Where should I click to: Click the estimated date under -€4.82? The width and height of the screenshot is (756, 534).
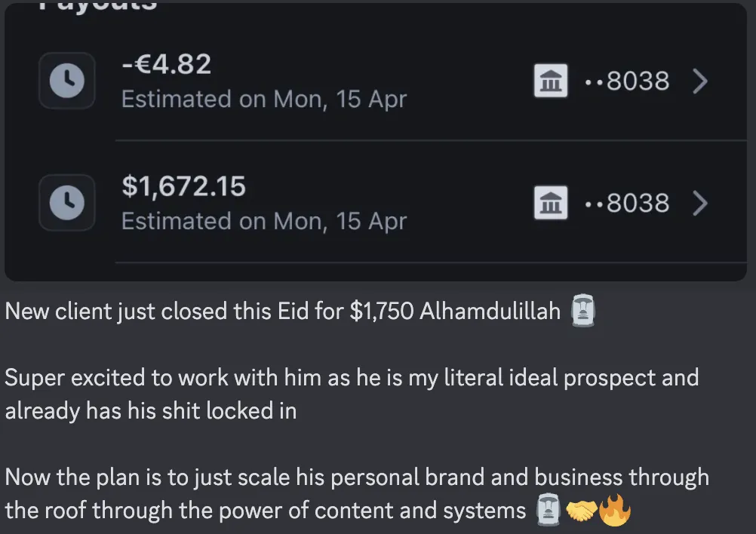[264, 100]
